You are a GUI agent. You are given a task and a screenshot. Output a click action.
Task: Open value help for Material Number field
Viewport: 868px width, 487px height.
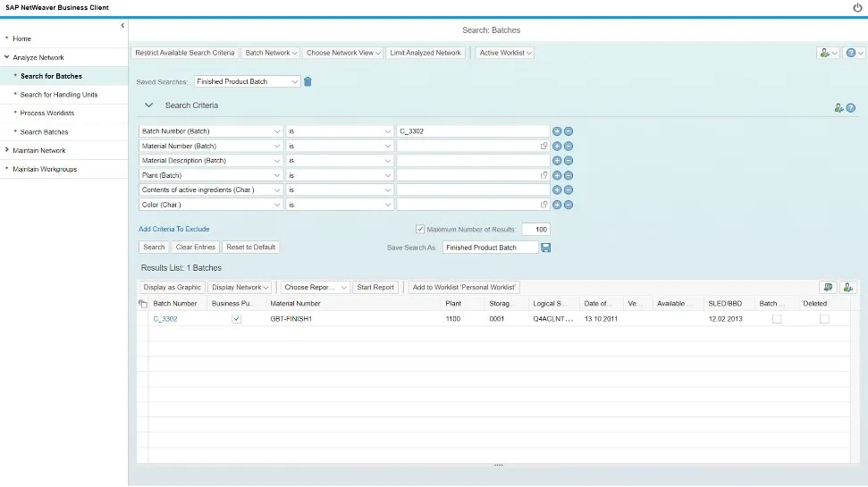pos(544,146)
